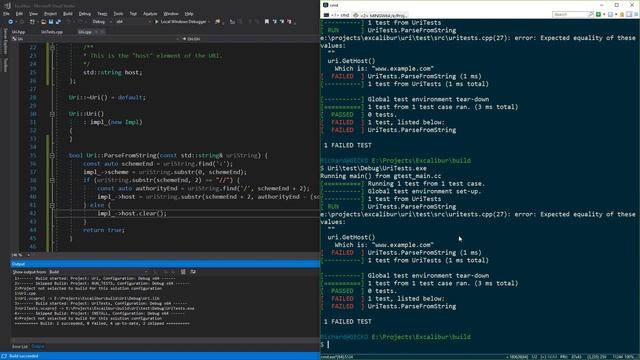
Task: Open the Uri::Uri member navigation dropdown
Action: (x=250, y=39)
